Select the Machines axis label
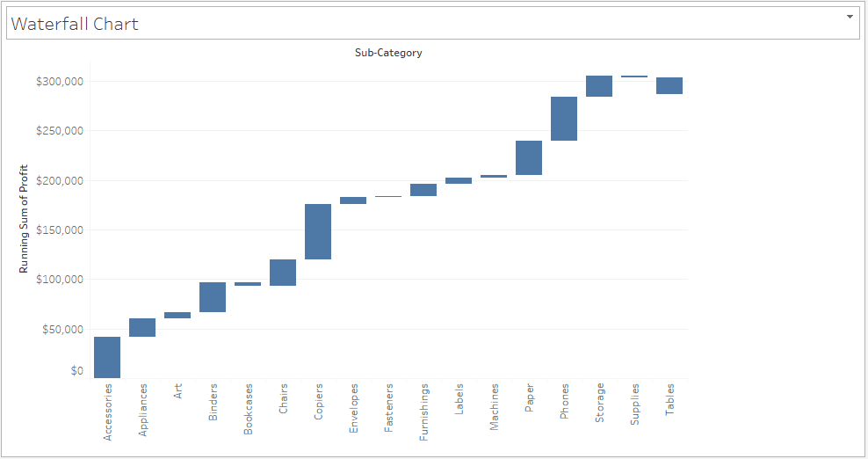The width and height of the screenshot is (868, 459). pos(495,407)
